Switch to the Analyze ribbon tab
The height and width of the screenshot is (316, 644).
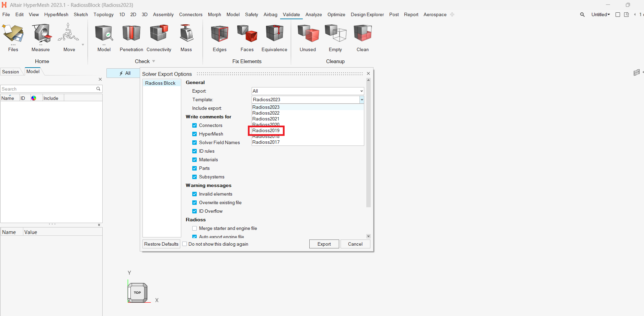314,14
